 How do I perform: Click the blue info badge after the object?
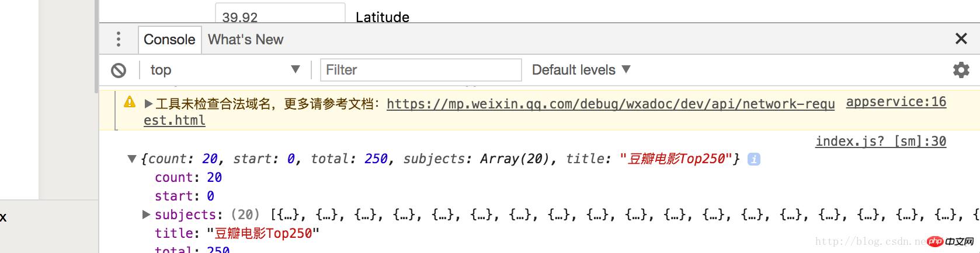pos(754,159)
